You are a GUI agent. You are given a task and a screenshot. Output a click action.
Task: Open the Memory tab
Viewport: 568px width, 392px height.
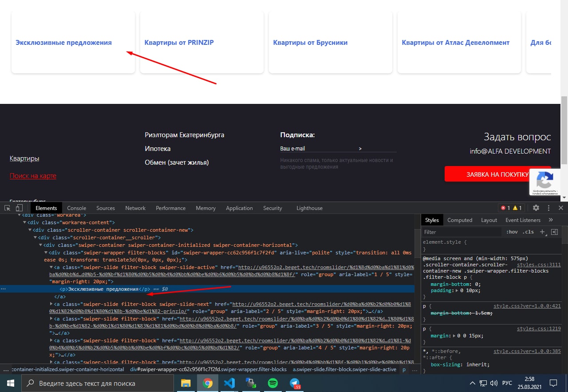click(206, 208)
